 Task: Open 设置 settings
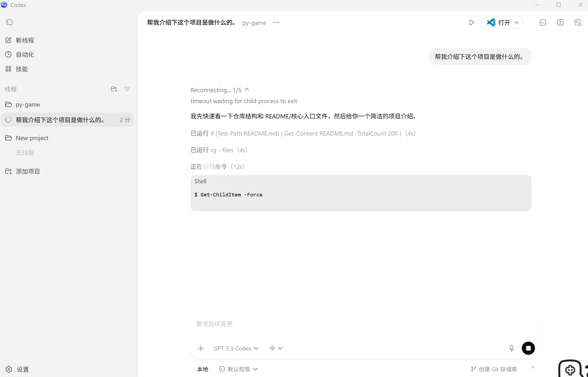coord(17,369)
